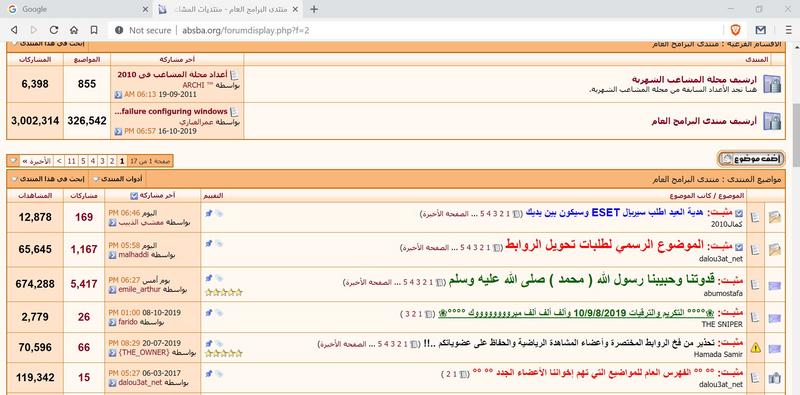Click the إضف موضوع new thread button

point(751,159)
